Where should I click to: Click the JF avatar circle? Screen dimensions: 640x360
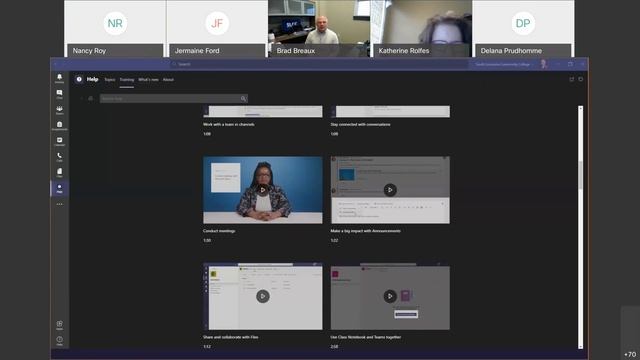click(217, 23)
